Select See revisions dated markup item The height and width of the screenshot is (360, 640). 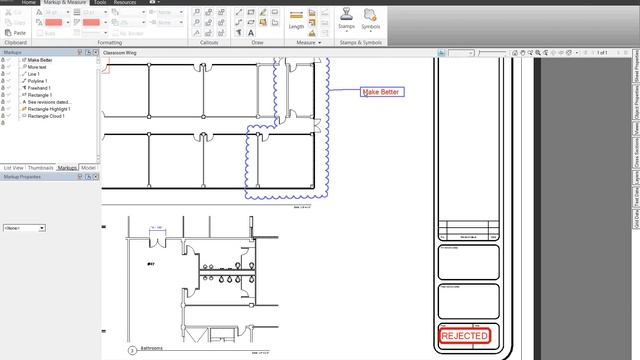click(x=49, y=102)
